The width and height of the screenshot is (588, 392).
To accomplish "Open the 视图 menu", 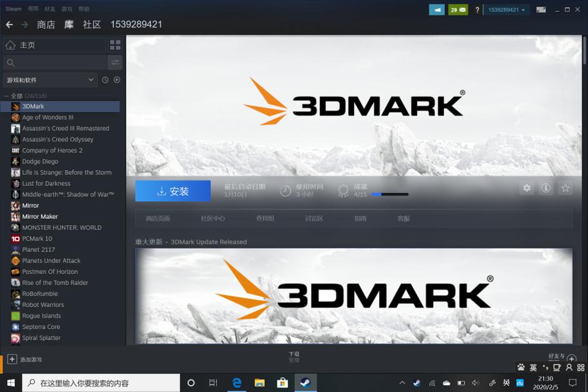I will pyautogui.click(x=33, y=9).
